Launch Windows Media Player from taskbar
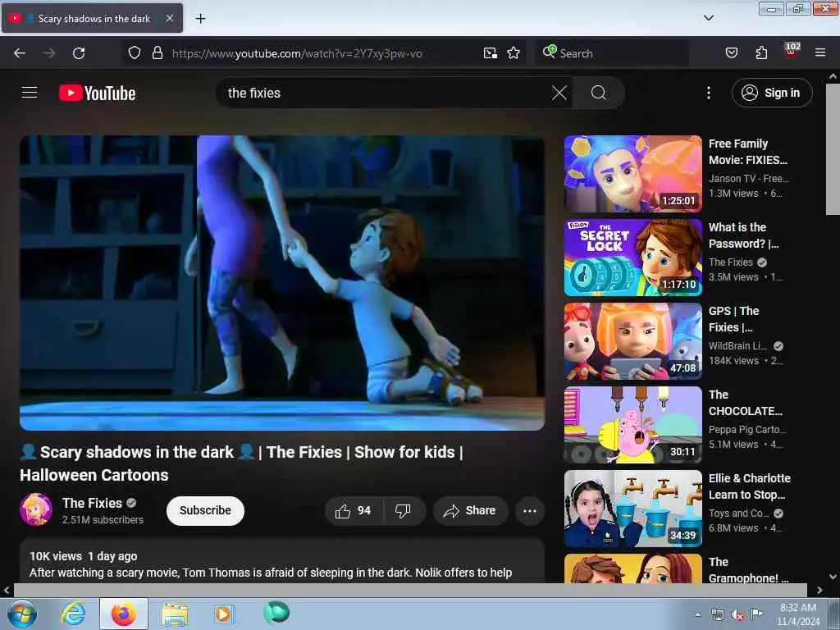Viewport: 840px width, 630px height. (x=223, y=614)
